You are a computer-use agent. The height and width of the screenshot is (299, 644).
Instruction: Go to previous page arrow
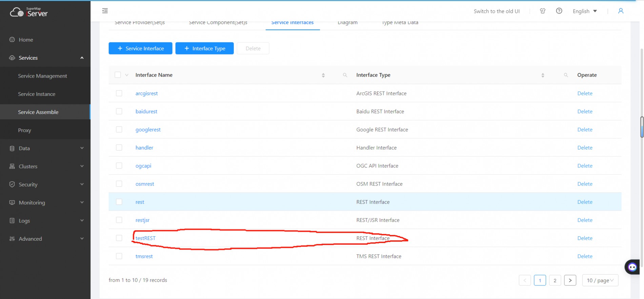[x=525, y=280]
